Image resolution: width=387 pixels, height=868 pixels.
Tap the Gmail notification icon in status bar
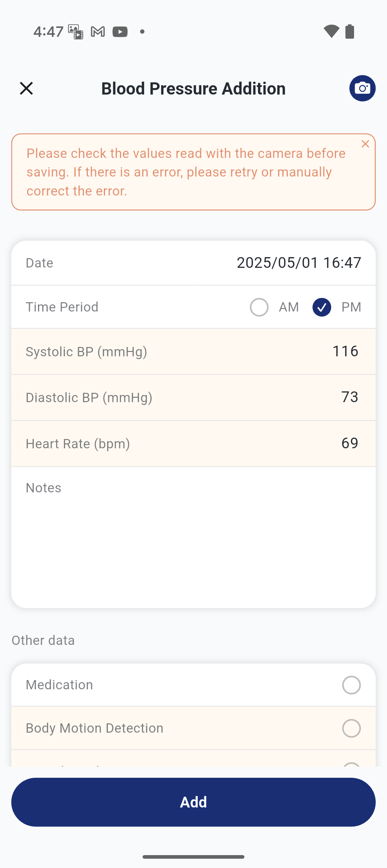[98, 32]
